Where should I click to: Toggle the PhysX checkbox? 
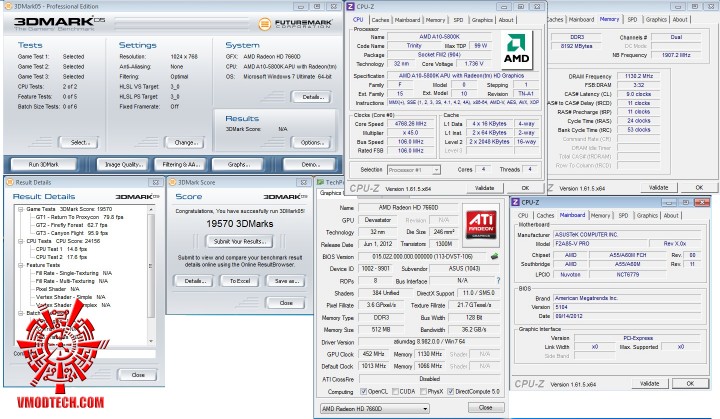[x=423, y=391]
